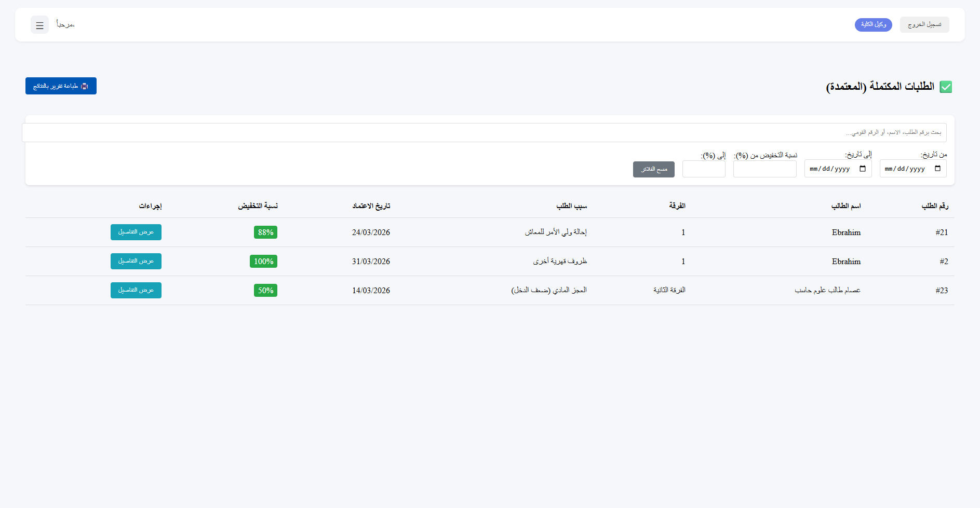Toggle the checkbox next to 'الطلبات المكتملة (المعتمدة)'
980x508 pixels.
tap(946, 87)
